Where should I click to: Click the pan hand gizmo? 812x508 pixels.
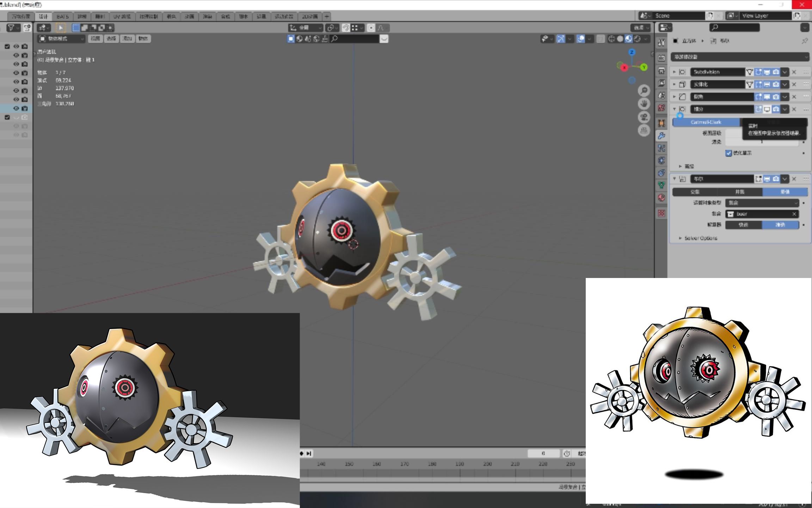[x=644, y=104]
